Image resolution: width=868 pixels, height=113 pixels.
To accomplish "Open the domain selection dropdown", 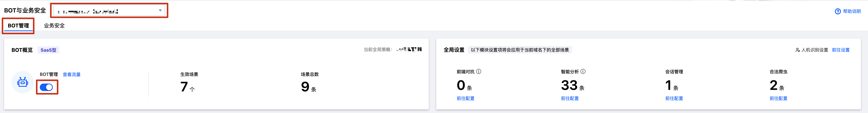I will 109,10.
